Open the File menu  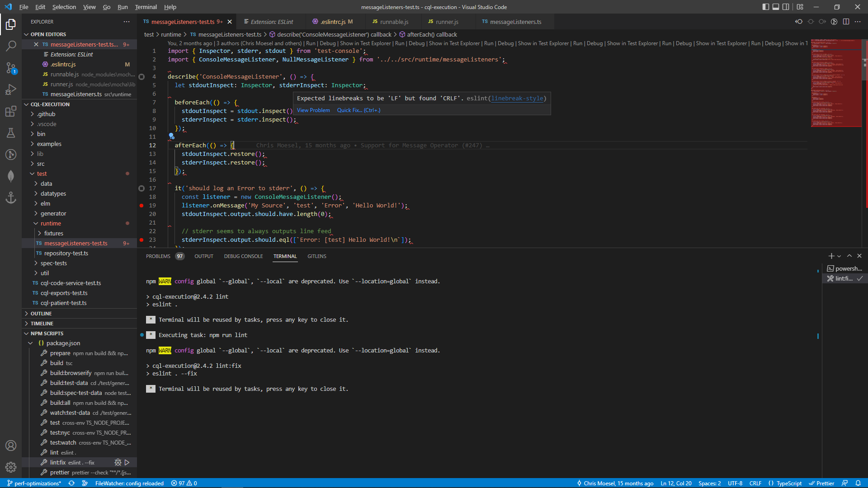pyautogui.click(x=24, y=7)
